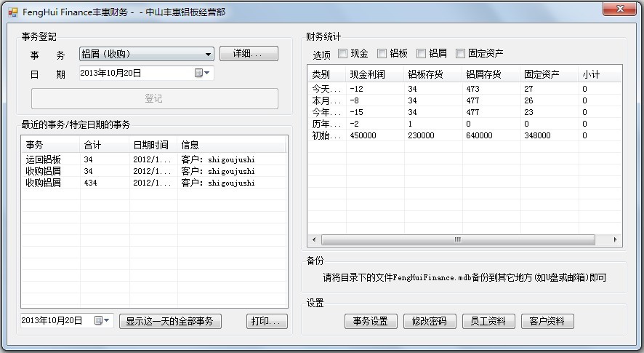Viewport: 644px width, 353px height.
Task: Click the 小计 column header
Action: tap(600, 74)
